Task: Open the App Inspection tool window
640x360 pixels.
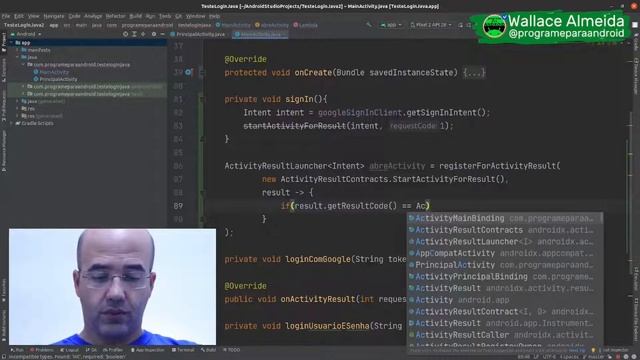Action: pos(147,350)
